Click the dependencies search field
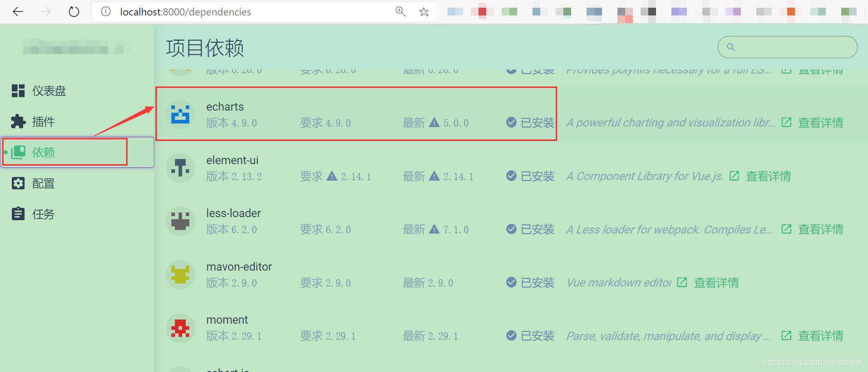 tap(787, 47)
